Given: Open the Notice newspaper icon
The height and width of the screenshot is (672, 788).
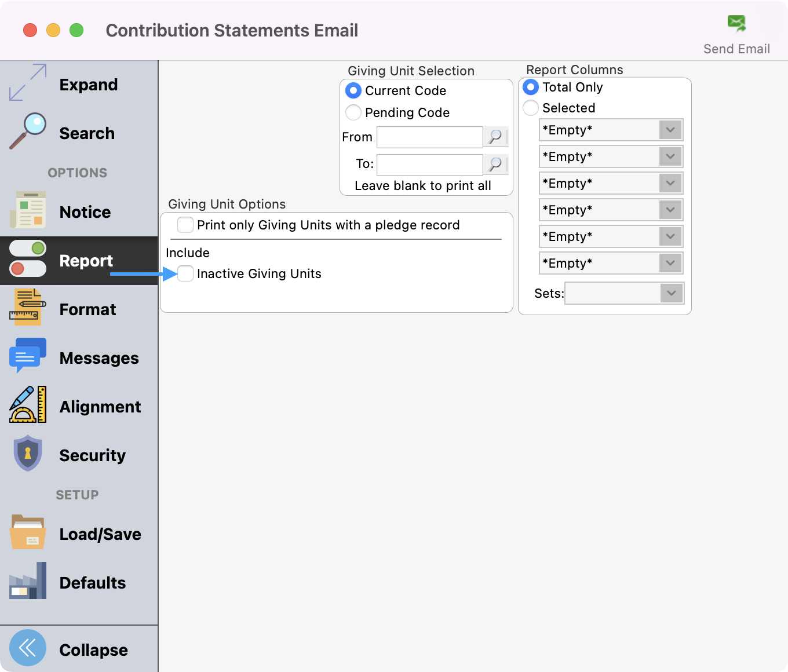Looking at the screenshot, I should pos(28,211).
